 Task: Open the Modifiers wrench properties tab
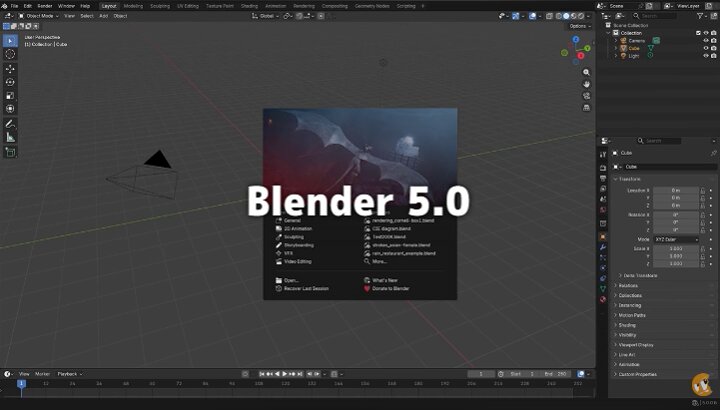[603, 247]
